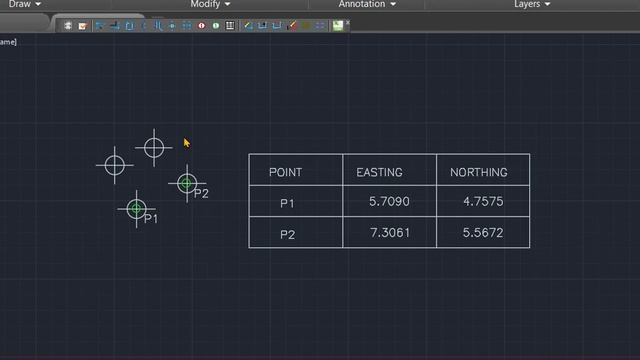The width and height of the screenshot is (640, 360).
Task: Click the P1 row label in table
Action: click(x=287, y=203)
